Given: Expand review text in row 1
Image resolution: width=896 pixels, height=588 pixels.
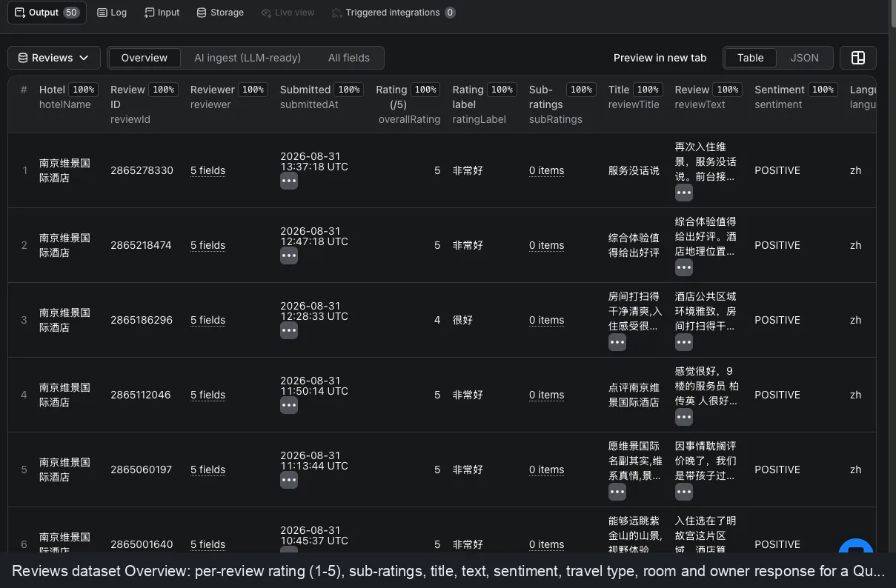Looking at the screenshot, I should click(x=684, y=193).
